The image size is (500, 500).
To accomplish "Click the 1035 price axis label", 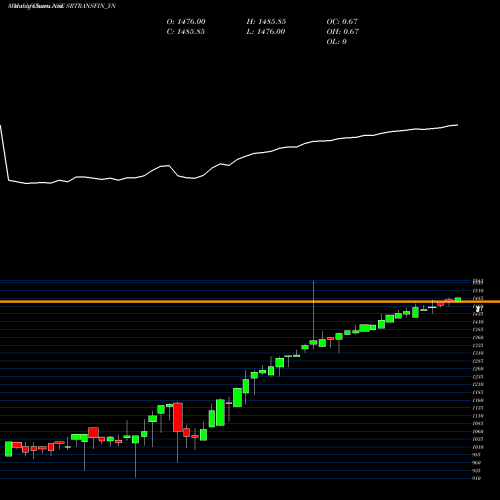I will click(478, 439).
